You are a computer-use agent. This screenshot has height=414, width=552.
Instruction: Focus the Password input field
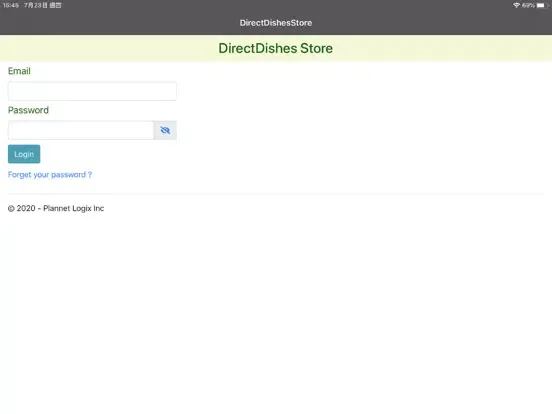tap(81, 130)
